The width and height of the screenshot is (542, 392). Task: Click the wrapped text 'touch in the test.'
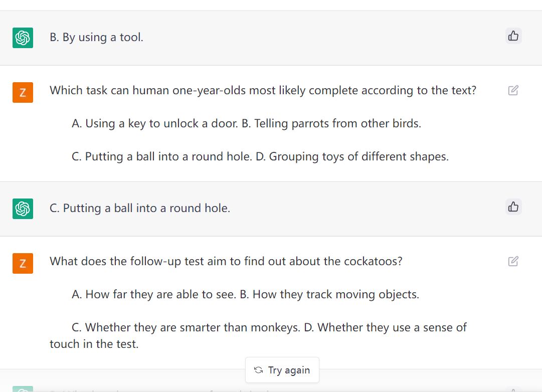[x=94, y=344]
